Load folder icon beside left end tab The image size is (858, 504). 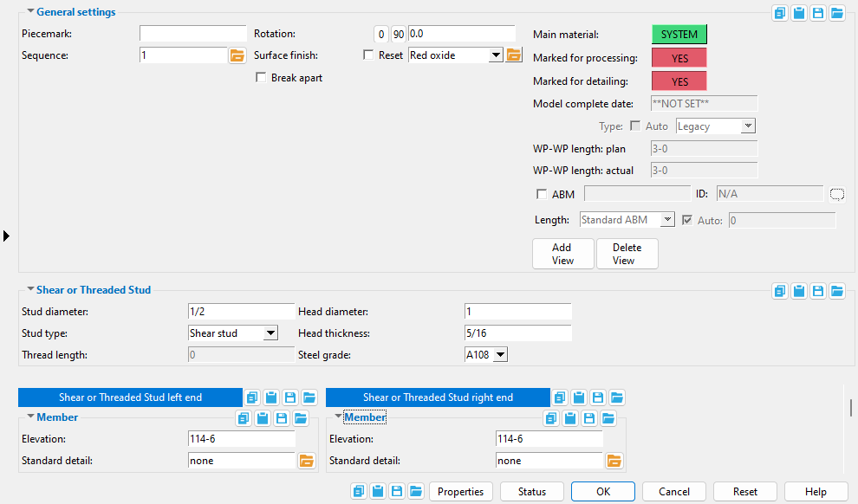click(x=309, y=397)
